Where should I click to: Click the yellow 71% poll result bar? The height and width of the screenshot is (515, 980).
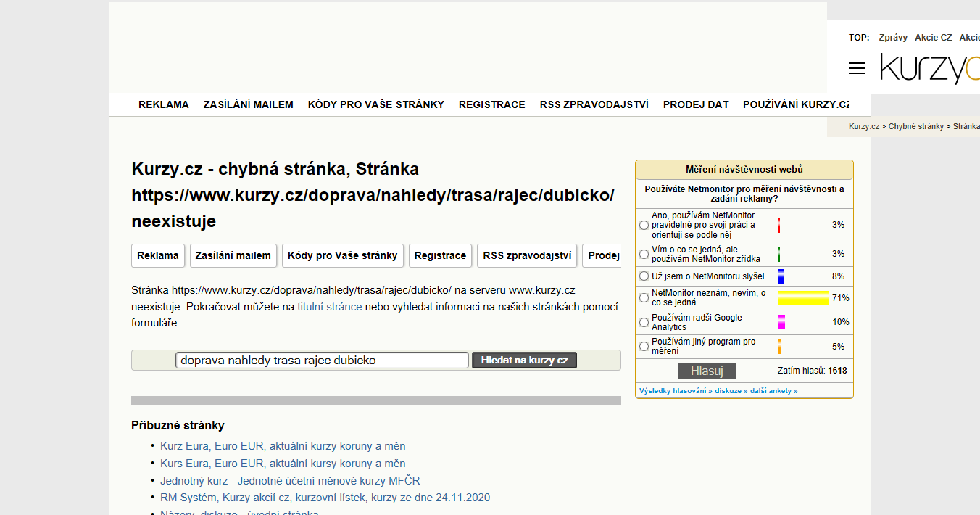803,298
